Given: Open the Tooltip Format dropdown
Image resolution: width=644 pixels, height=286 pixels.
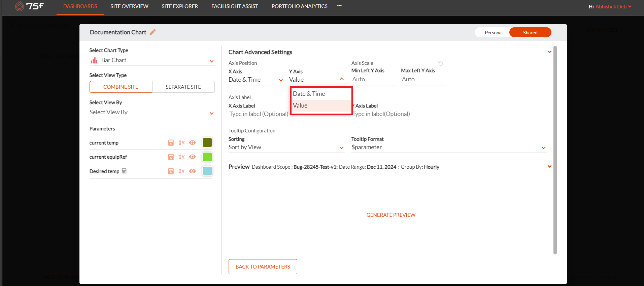Looking at the screenshot, I should click(x=449, y=148).
